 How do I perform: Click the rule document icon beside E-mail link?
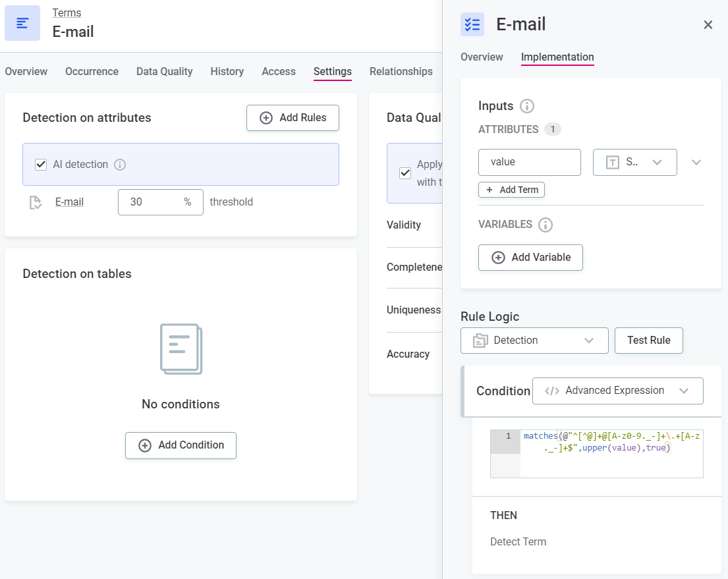tap(36, 202)
